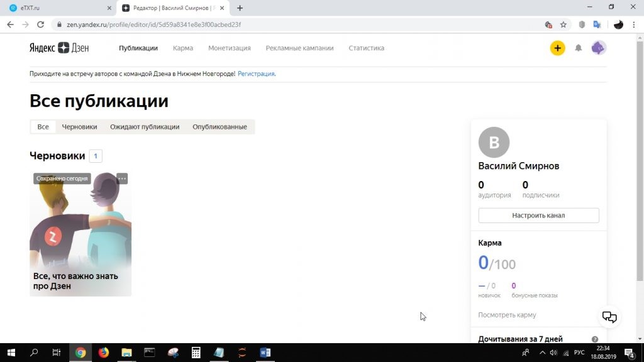
Task: Select the Черновики filter tab
Action: tap(79, 127)
